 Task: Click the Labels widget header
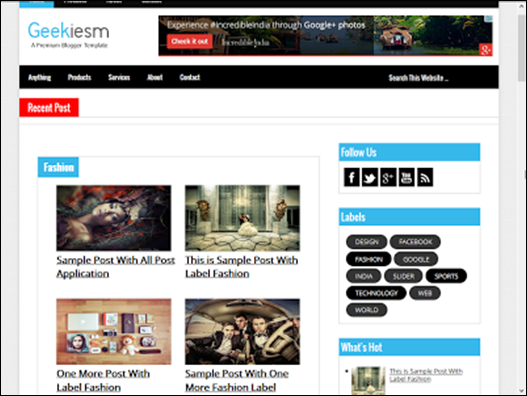click(x=409, y=217)
